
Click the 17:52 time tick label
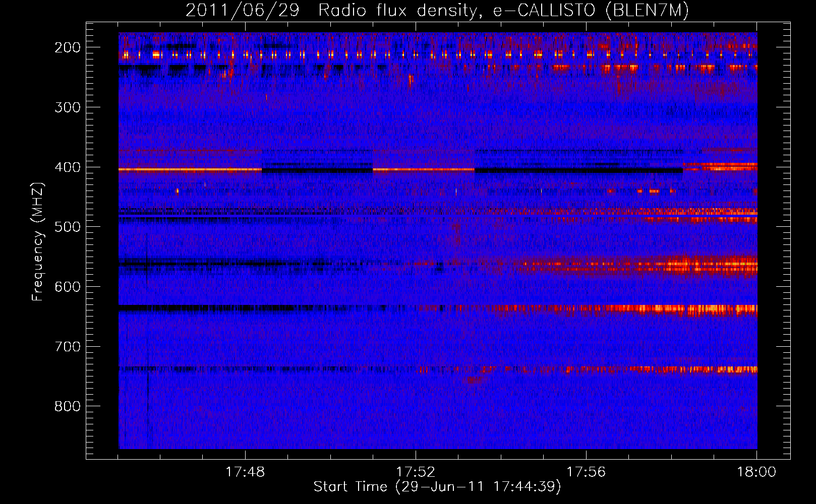coord(416,472)
